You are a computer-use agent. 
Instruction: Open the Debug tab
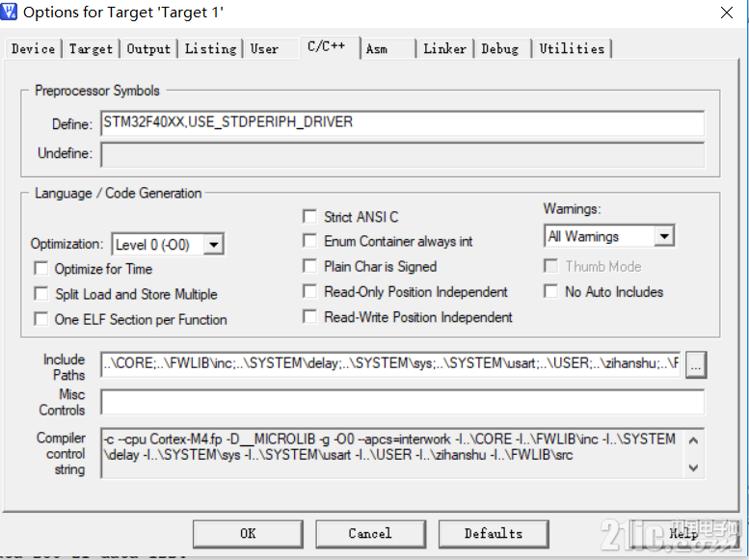coord(500,49)
